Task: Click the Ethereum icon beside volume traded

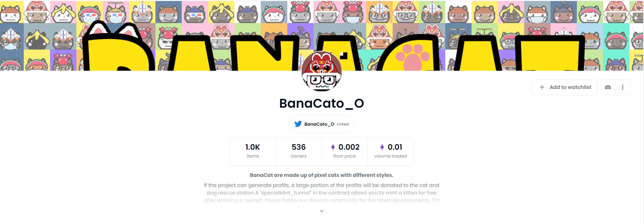Action: [381, 147]
